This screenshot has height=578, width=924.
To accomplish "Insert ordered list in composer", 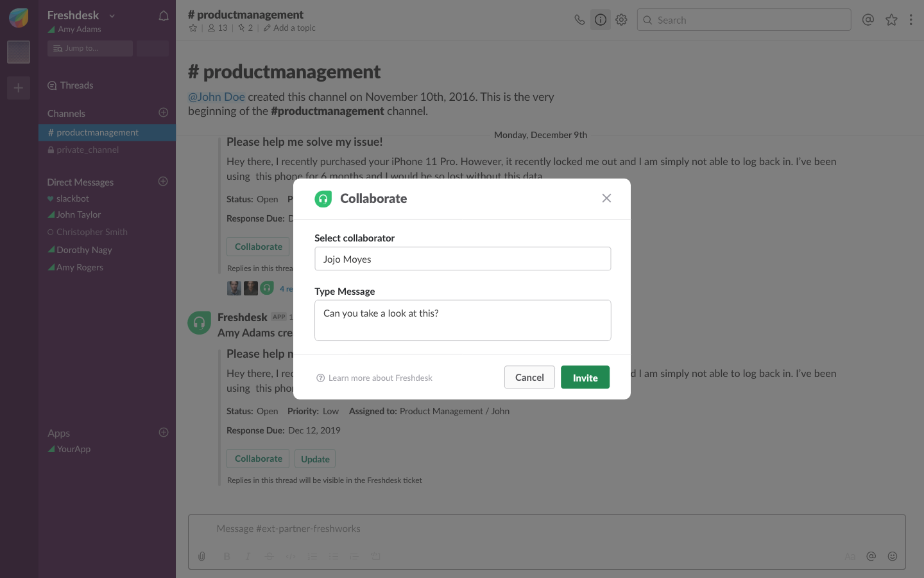I will (312, 556).
